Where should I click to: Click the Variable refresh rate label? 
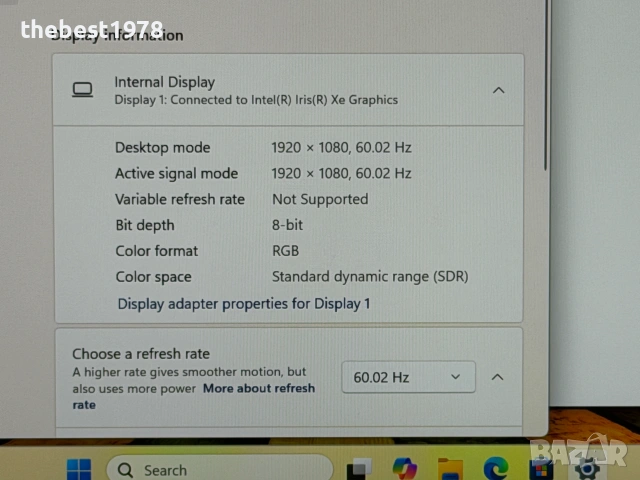pos(180,199)
